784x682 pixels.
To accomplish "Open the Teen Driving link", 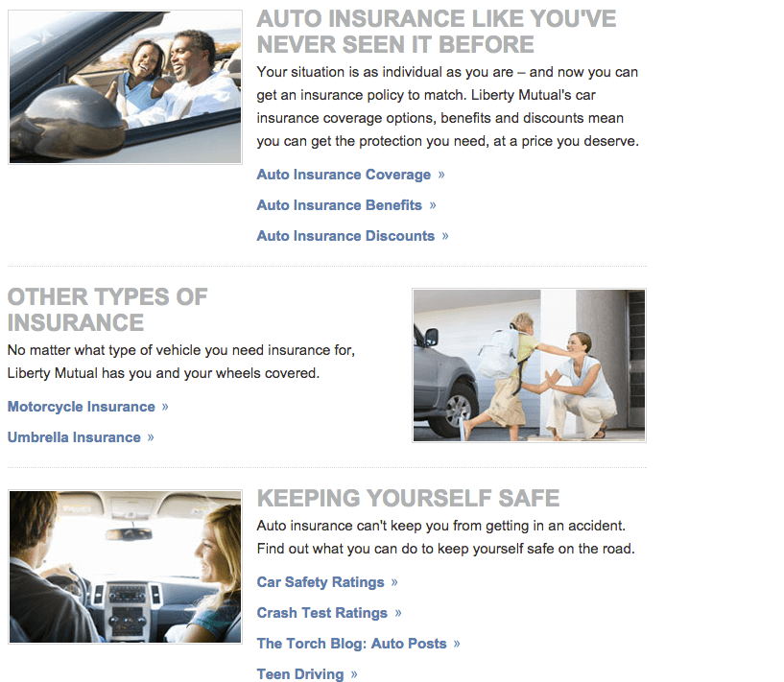I will [300, 674].
